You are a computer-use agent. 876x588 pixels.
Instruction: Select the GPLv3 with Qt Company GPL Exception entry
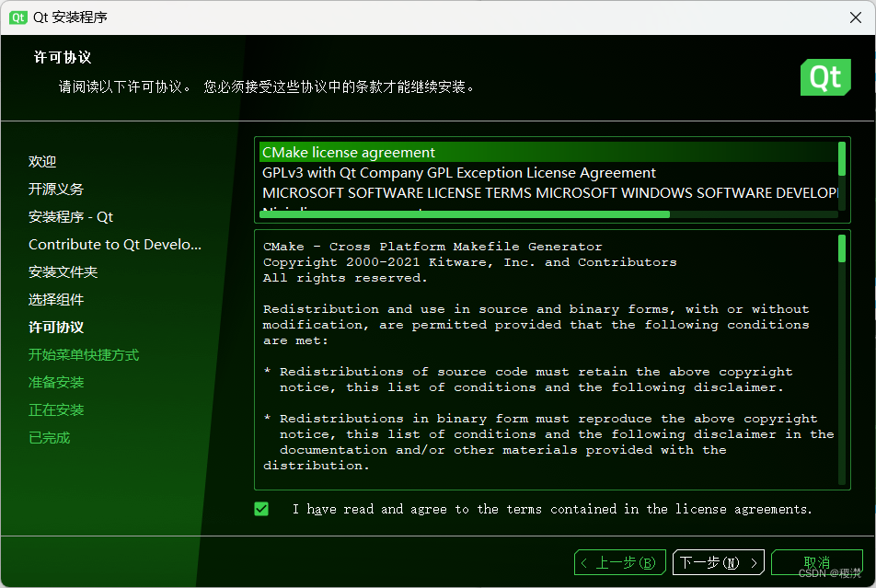click(548, 173)
